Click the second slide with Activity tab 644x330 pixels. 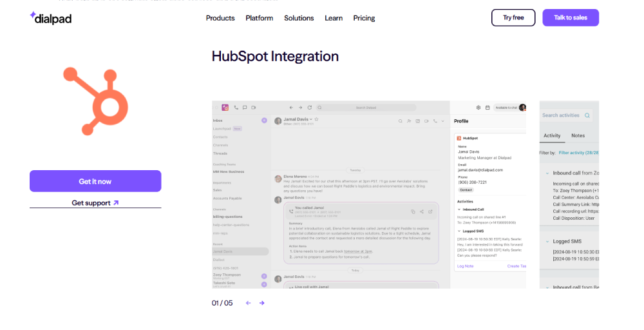point(569,195)
